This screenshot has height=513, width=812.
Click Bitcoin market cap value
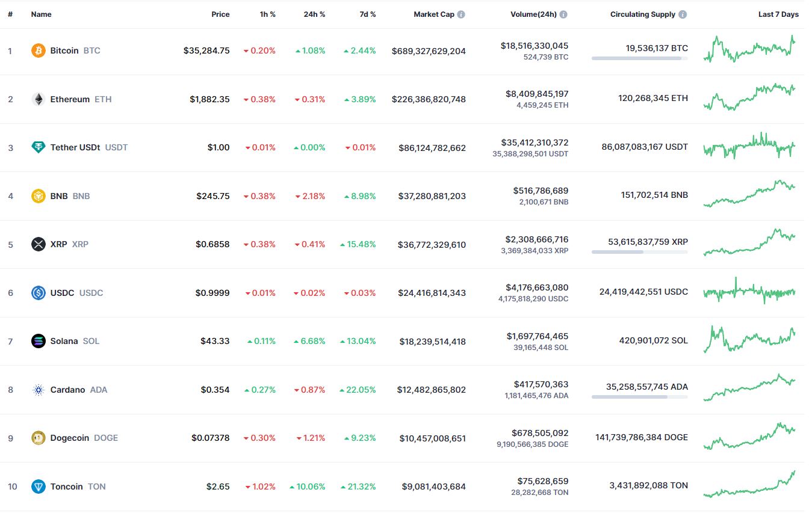click(x=429, y=51)
